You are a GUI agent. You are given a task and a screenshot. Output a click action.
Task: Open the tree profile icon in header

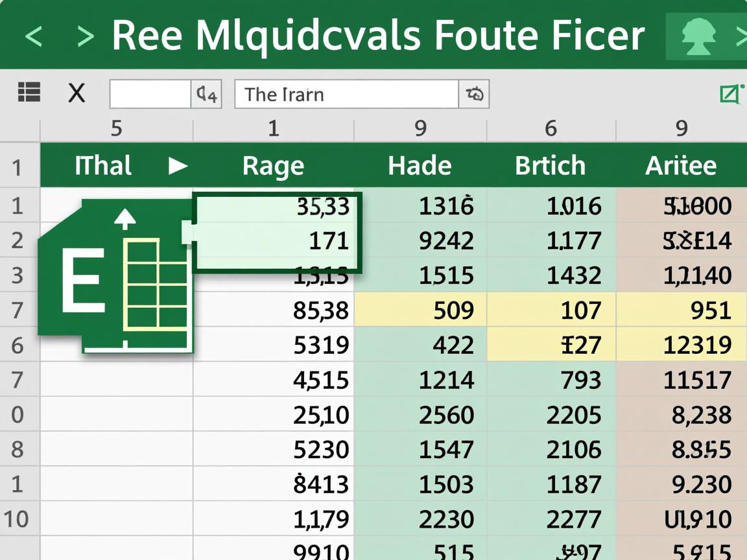pos(698,36)
